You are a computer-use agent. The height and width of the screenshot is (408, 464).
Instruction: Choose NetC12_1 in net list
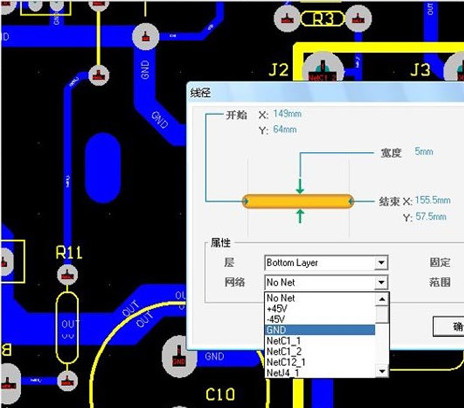(x=320, y=362)
